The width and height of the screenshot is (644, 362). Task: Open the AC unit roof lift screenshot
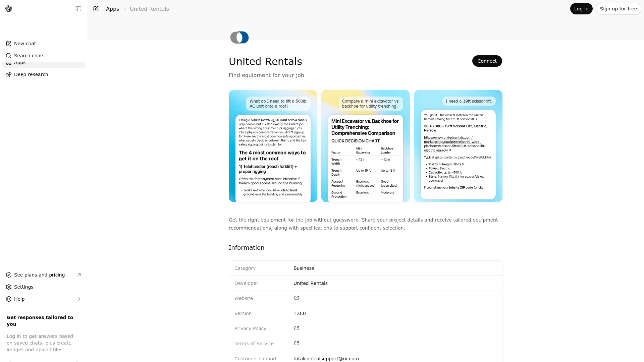(x=273, y=146)
